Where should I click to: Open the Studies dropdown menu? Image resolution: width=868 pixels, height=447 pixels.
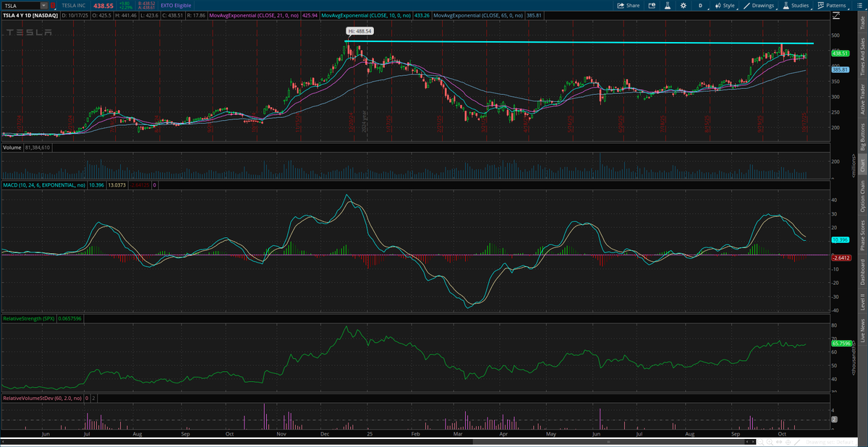796,5
